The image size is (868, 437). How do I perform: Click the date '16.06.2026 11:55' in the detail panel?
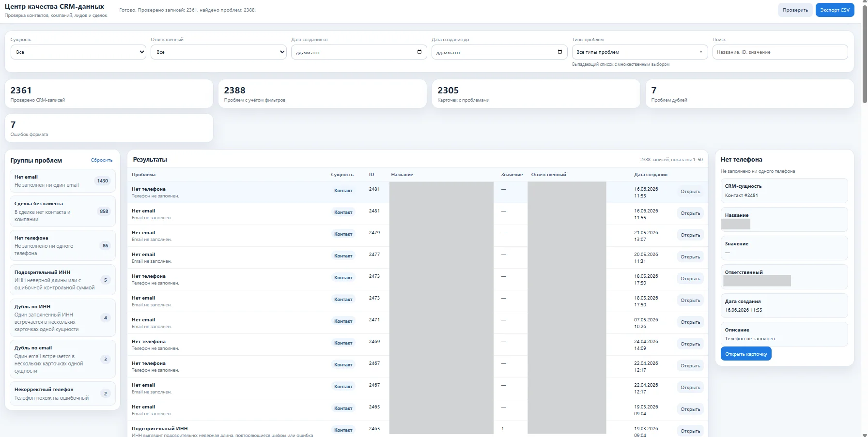743,310
